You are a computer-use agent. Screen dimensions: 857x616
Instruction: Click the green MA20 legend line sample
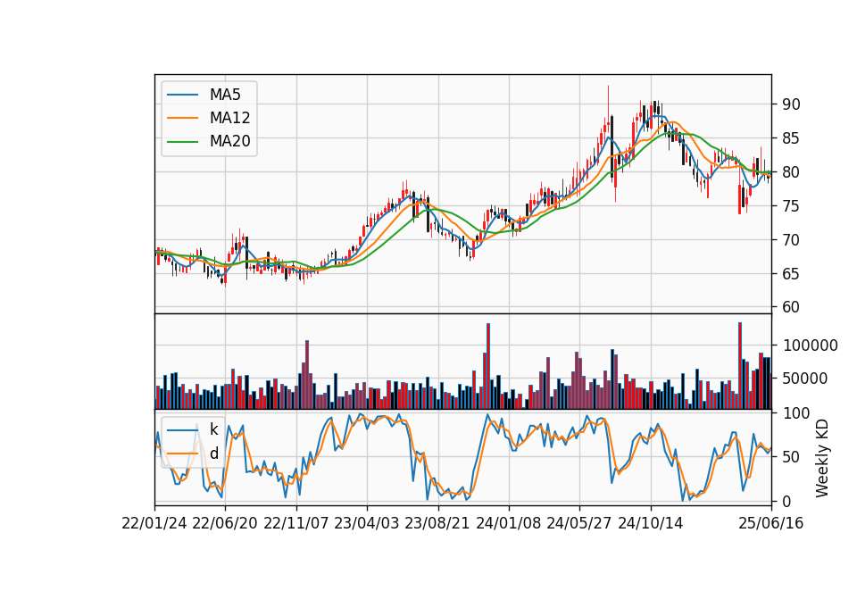click(182, 142)
